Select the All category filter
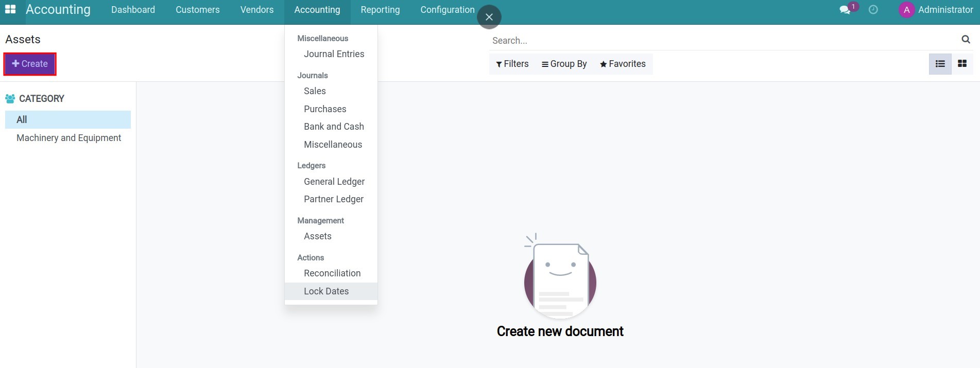Image resolution: width=980 pixels, height=368 pixels. tap(22, 119)
